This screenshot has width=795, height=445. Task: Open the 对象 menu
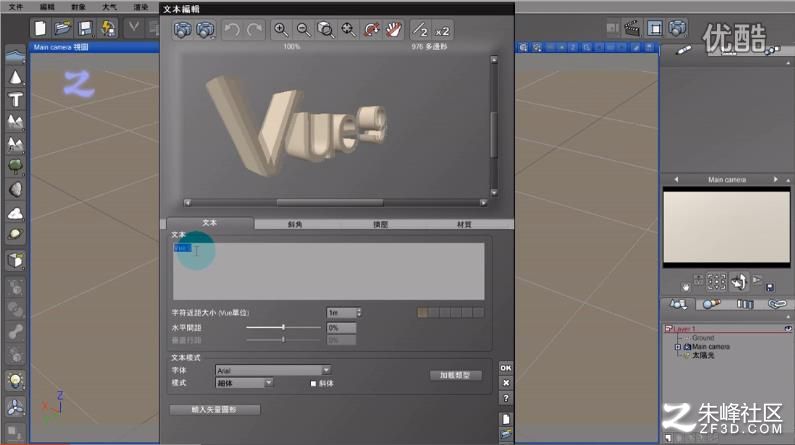(79, 7)
